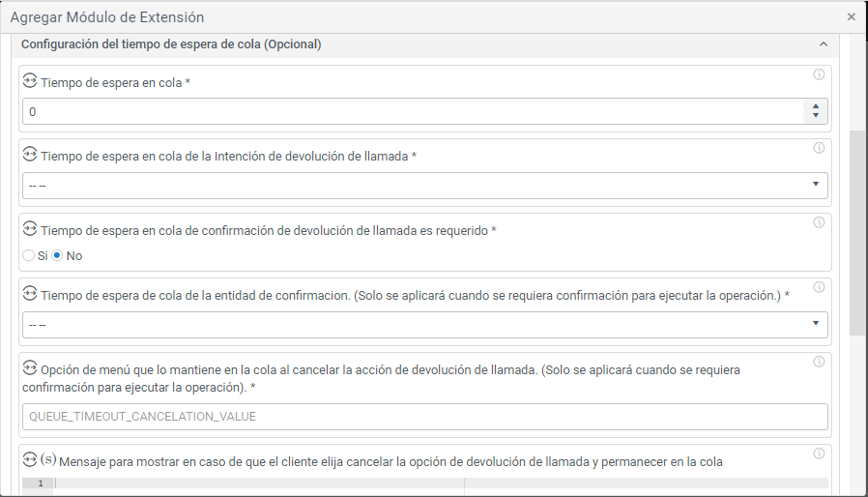Show info for 'confirmación de devolución de llamada es requerido'
This screenshot has height=497, width=868.
click(x=819, y=222)
